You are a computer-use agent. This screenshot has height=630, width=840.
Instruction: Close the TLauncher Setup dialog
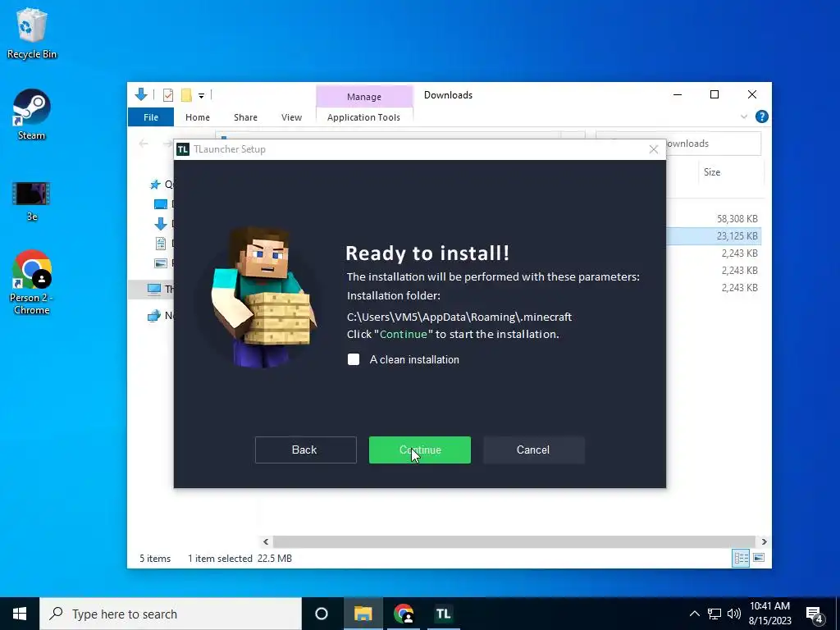point(654,149)
